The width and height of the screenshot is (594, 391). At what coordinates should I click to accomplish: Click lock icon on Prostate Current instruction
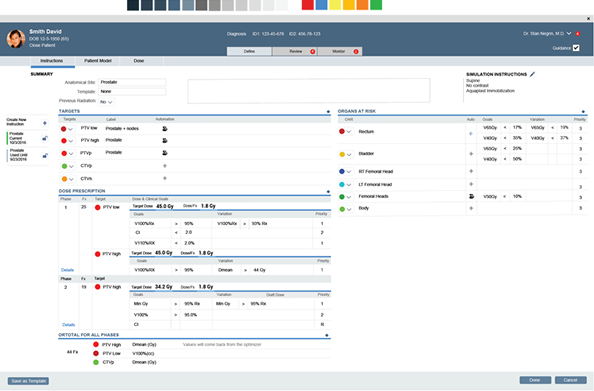tap(45, 138)
